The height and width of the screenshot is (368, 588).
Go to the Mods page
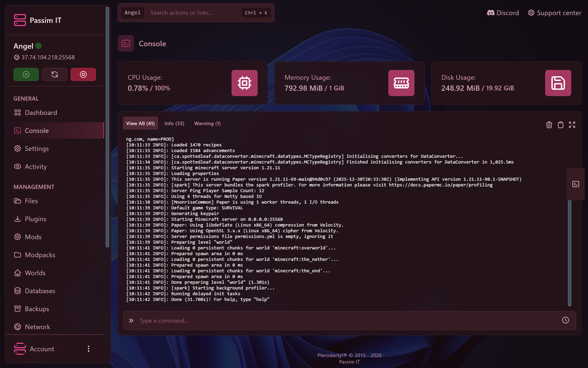(x=54, y=237)
